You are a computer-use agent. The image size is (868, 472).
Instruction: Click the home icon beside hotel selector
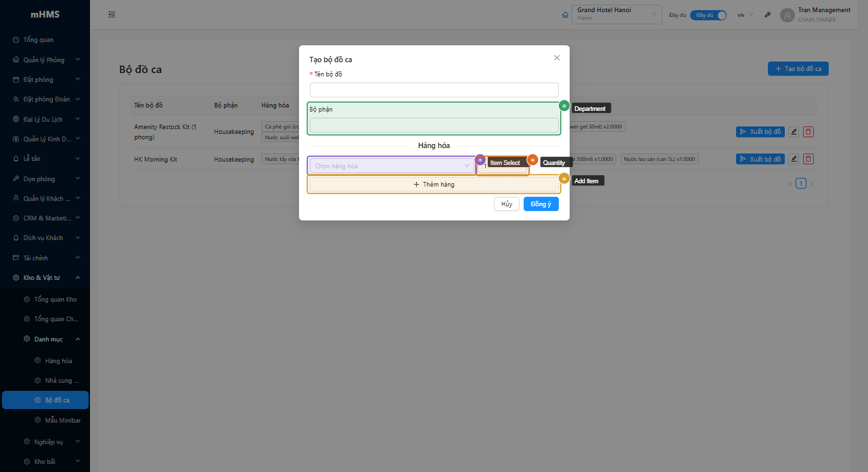566,15
